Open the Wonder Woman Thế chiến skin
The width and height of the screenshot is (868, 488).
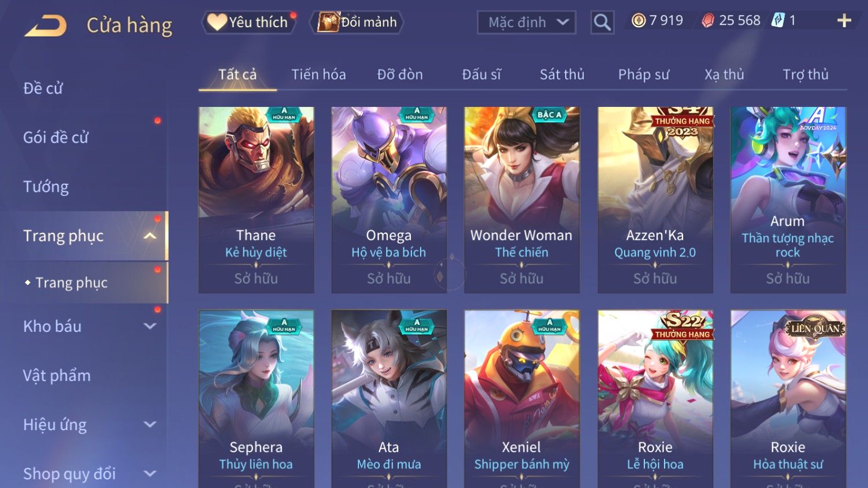click(521, 200)
